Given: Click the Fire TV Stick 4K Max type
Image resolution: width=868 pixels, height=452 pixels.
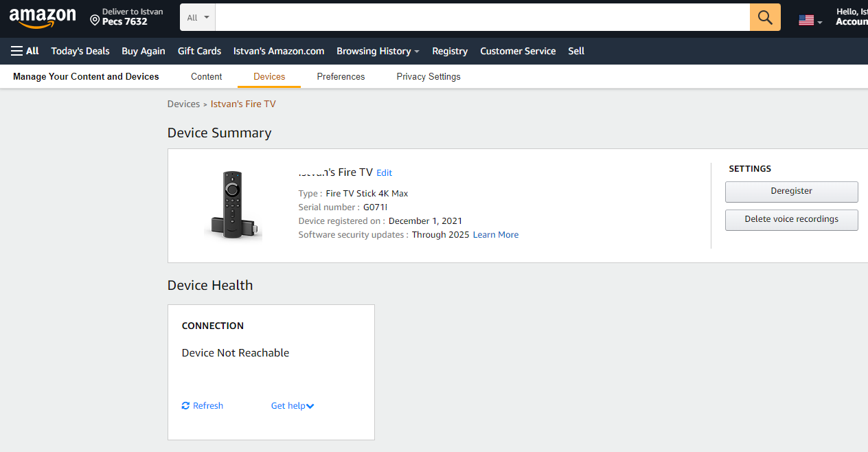Looking at the screenshot, I should (367, 194).
